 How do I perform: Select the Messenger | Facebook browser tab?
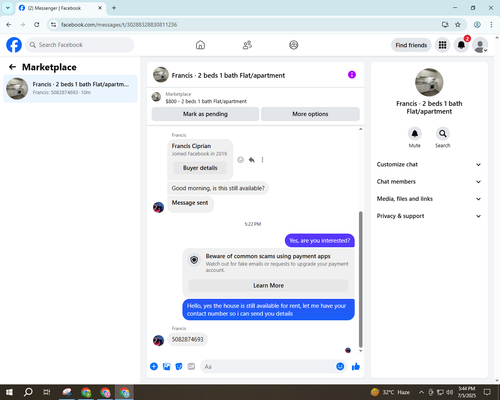pos(60,8)
